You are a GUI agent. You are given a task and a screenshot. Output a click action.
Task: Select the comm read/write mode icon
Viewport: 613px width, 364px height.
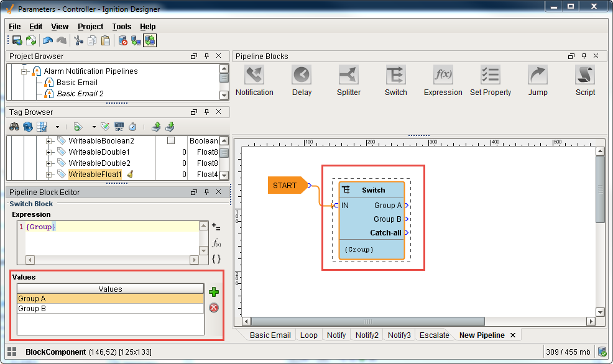pyautogui.click(x=150, y=40)
